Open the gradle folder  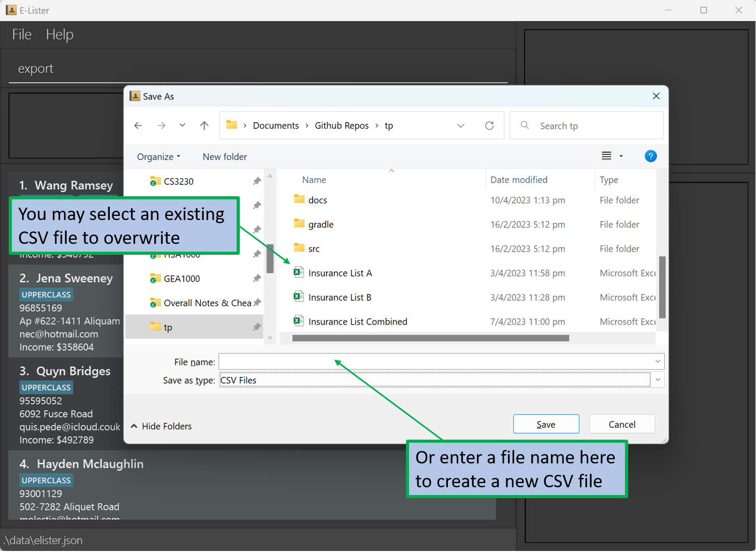coord(321,224)
